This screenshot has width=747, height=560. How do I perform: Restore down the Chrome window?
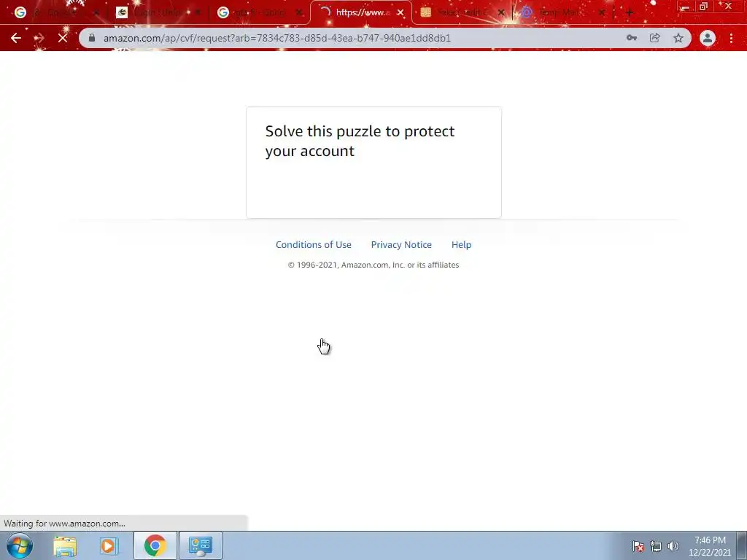coord(704,7)
